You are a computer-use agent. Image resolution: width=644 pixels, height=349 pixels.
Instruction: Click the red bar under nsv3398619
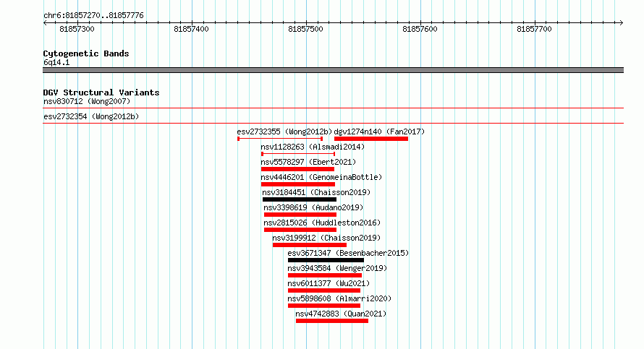coord(300,215)
